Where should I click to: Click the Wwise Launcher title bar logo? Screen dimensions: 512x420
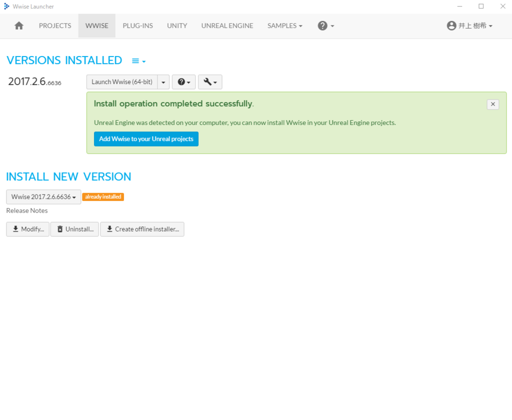pos(6,6)
